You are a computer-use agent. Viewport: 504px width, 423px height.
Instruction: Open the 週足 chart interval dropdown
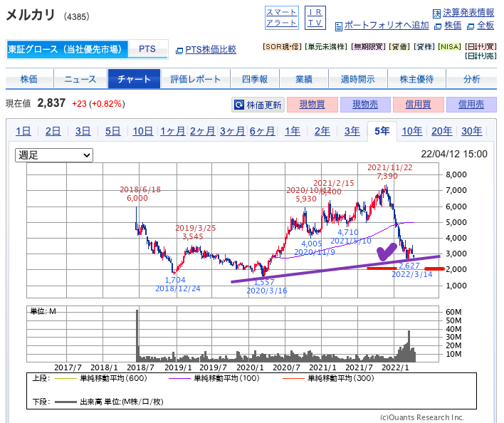pos(54,155)
